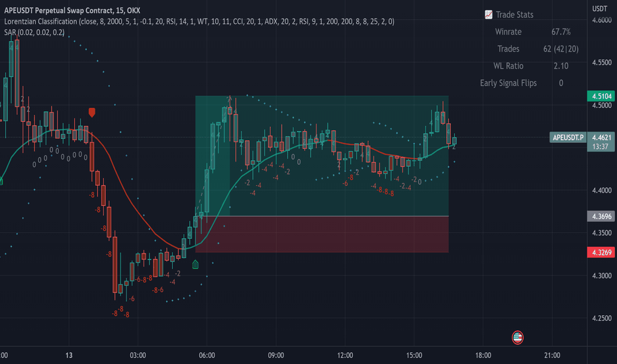Click the Trades 62 (42|20) value
Image resolution: width=617 pixels, height=364 pixels.
tap(561, 49)
